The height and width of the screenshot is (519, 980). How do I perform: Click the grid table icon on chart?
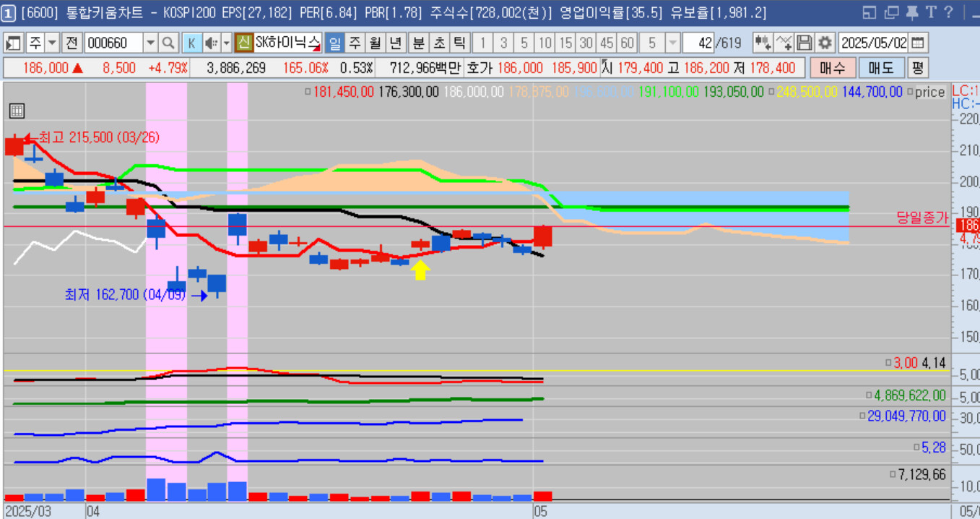coord(17,111)
